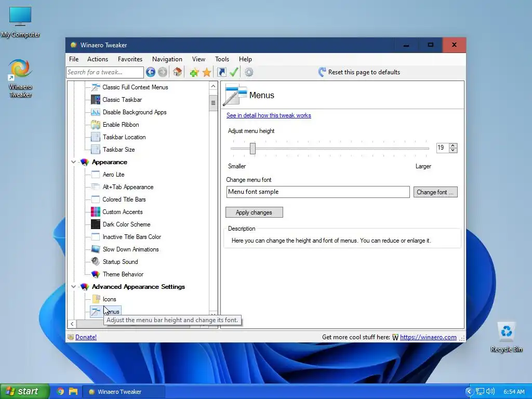Click the Taskbar Location tree icon
Screen dimensions: 532x399
tap(96, 137)
